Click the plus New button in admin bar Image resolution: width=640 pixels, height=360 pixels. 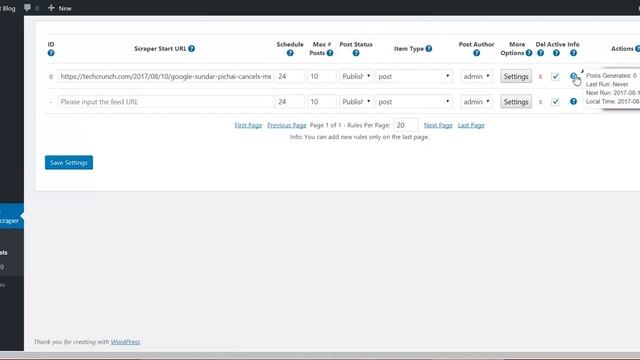click(x=60, y=8)
